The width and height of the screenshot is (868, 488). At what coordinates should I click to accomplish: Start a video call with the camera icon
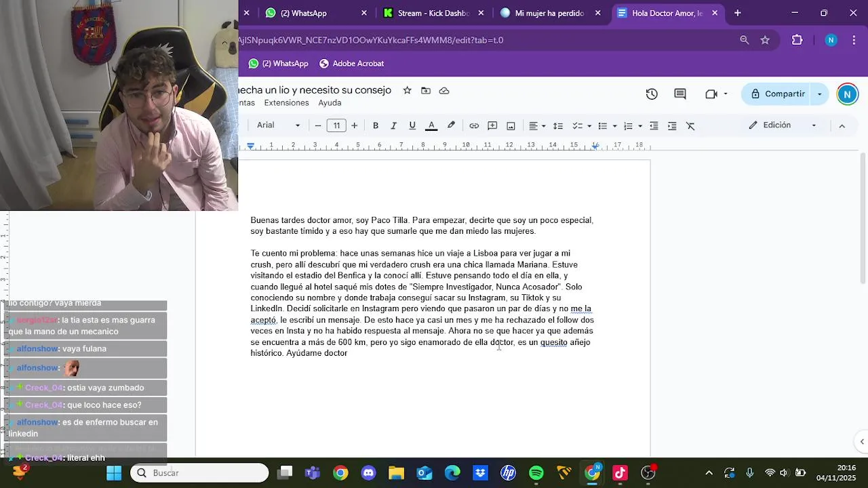pos(711,94)
